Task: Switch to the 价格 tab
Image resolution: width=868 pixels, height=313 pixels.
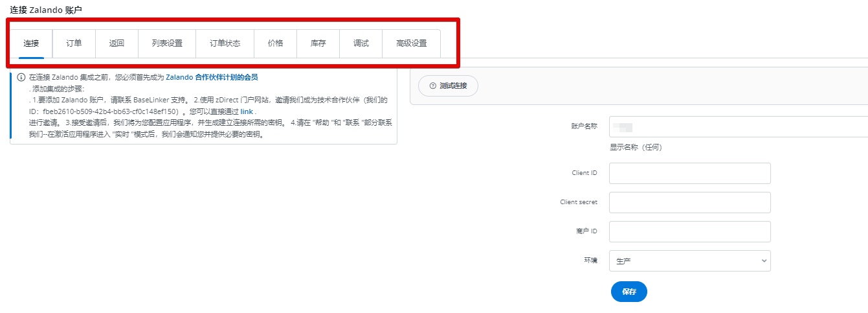Action: tap(275, 43)
